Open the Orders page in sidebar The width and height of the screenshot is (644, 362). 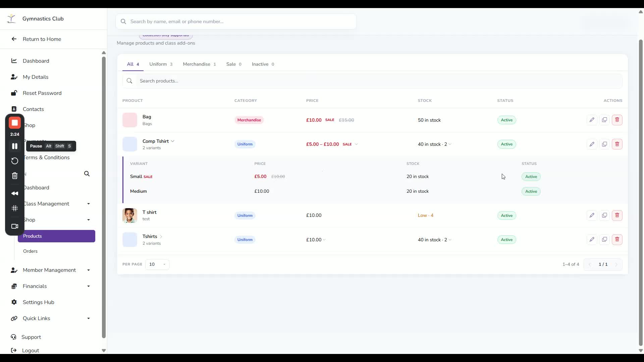click(30, 251)
